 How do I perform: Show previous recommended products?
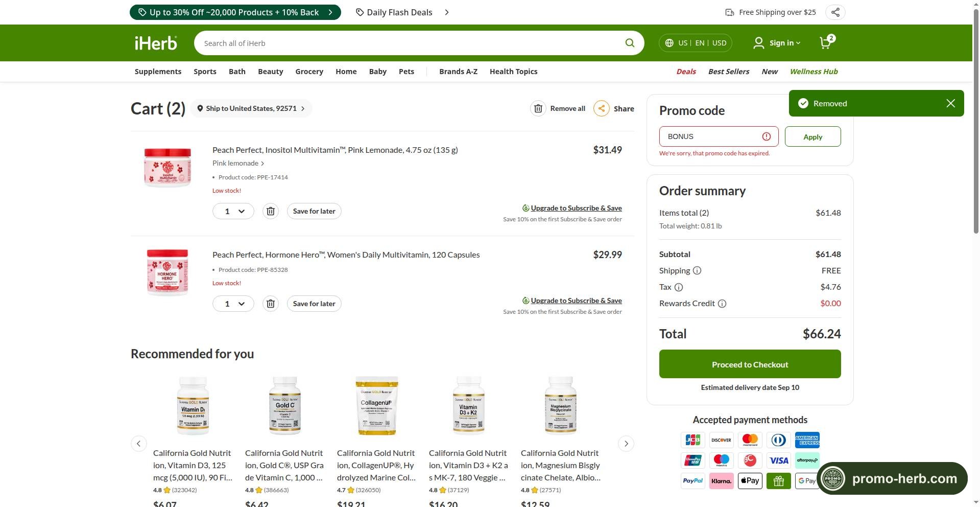139,444
